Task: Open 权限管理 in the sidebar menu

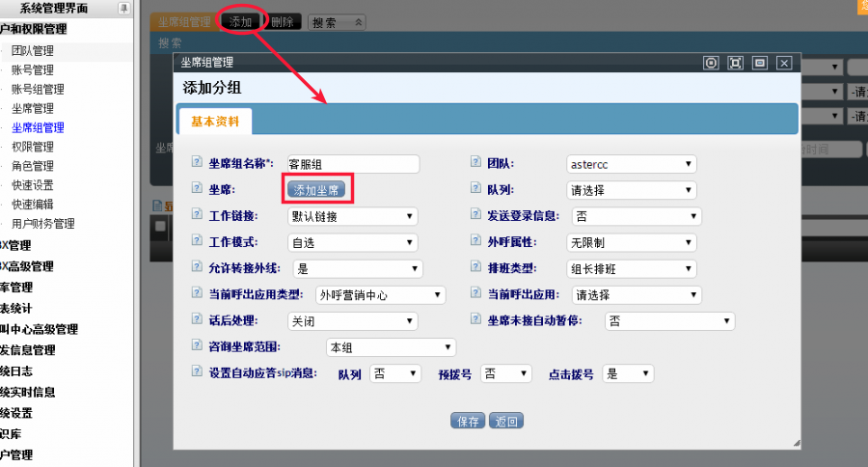Action: click(x=33, y=147)
